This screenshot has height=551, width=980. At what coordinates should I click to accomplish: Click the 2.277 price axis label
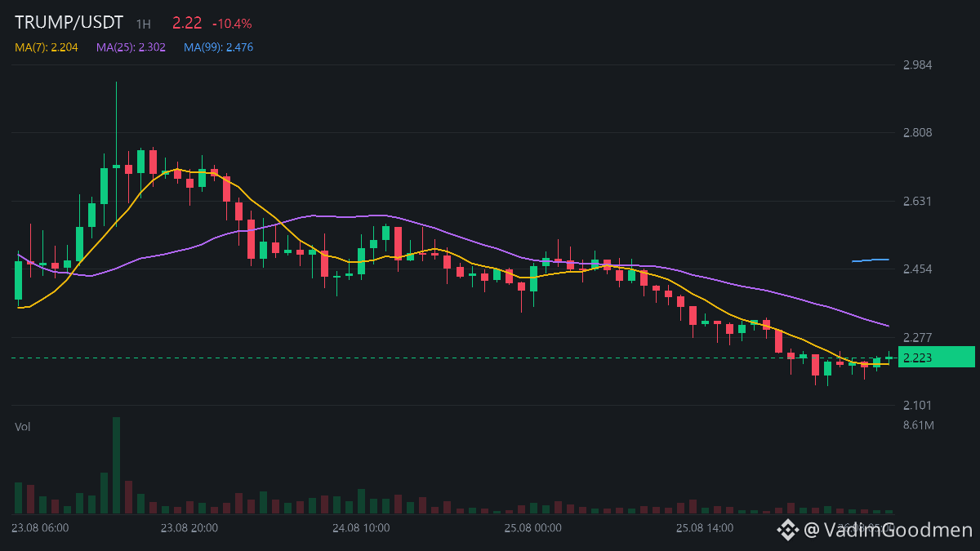point(917,337)
